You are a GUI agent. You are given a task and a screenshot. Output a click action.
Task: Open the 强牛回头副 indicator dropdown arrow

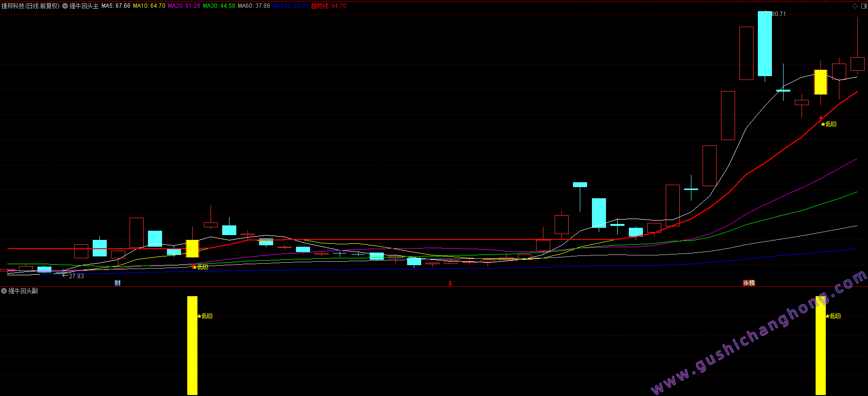pyautogui.click(x=4, y=291)
